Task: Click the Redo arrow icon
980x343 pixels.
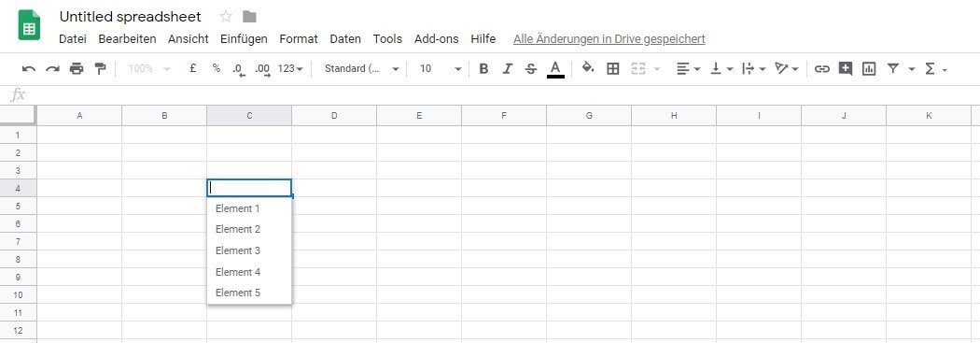Action: coord(52,69)
